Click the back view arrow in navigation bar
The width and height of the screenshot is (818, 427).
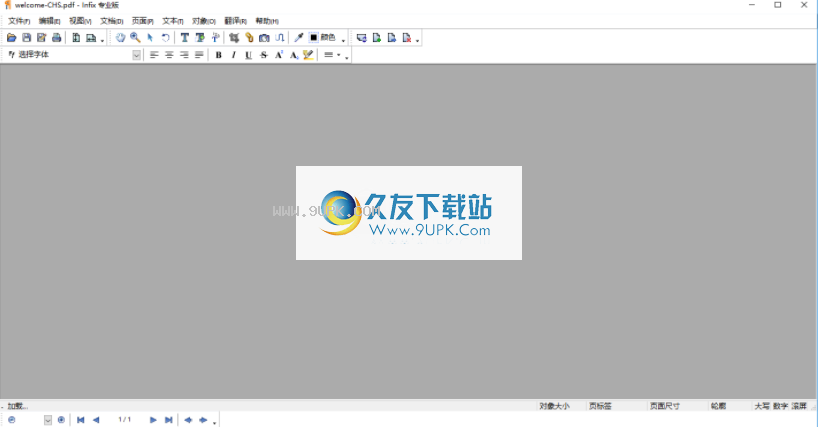coord(188,420)
